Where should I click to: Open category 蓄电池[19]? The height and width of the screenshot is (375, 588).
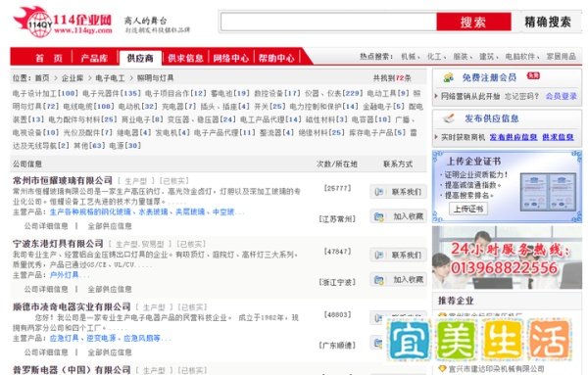[x=230, y=93]
